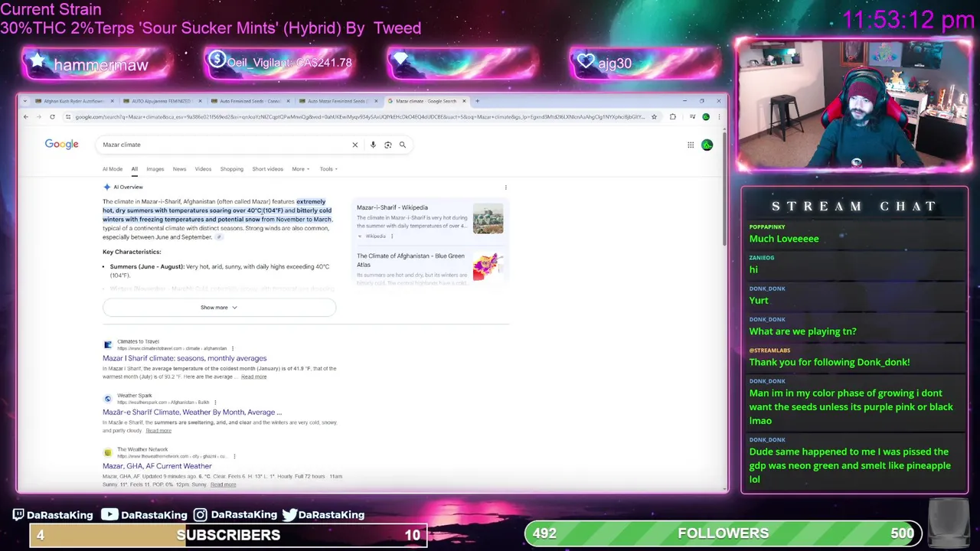Click the magnifying glass search button
980x551 pixels.
tap(403, 145)
